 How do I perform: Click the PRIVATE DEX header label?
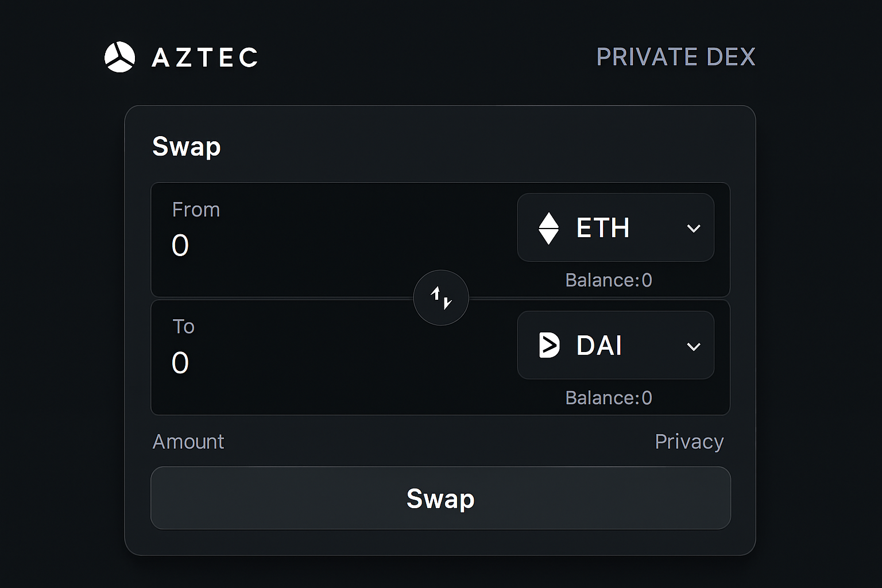pos(676,57)
